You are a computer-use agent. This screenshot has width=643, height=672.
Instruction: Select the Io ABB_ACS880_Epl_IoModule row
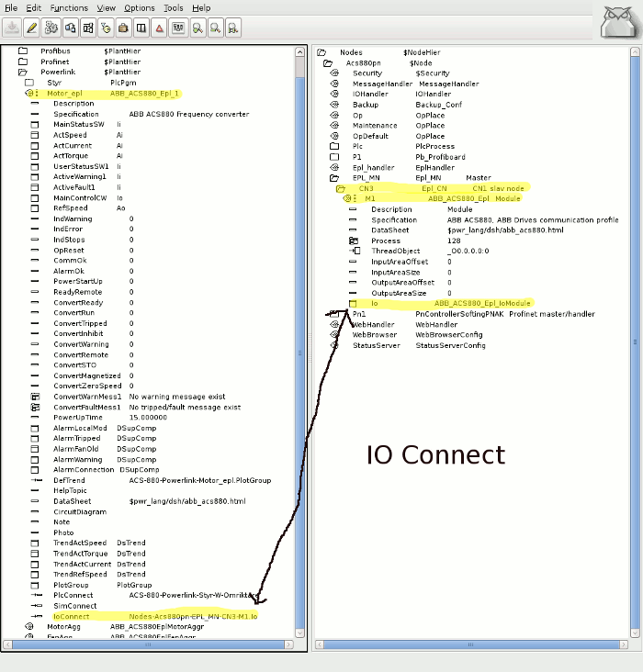click(440, 304)
